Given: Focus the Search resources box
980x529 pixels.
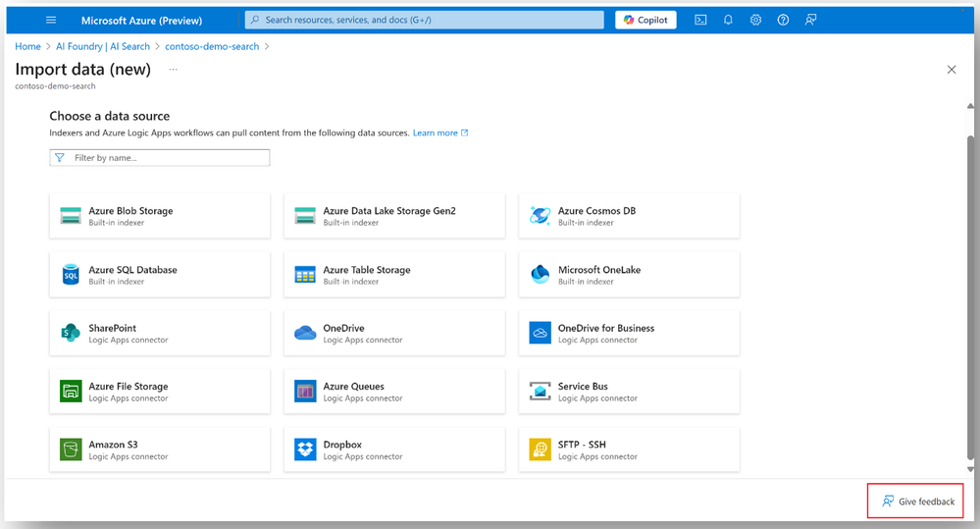Looking at the screenshot, I should tap(424, 20).
